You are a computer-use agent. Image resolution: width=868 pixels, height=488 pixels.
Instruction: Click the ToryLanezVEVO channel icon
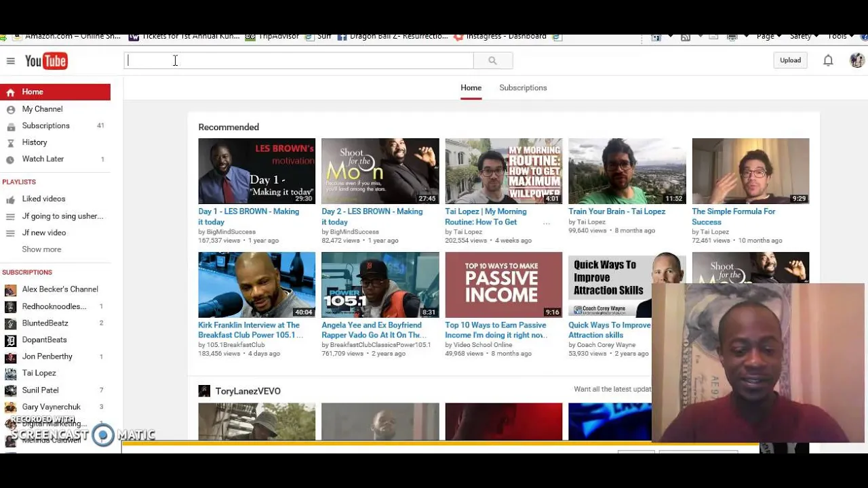(204, 391)
